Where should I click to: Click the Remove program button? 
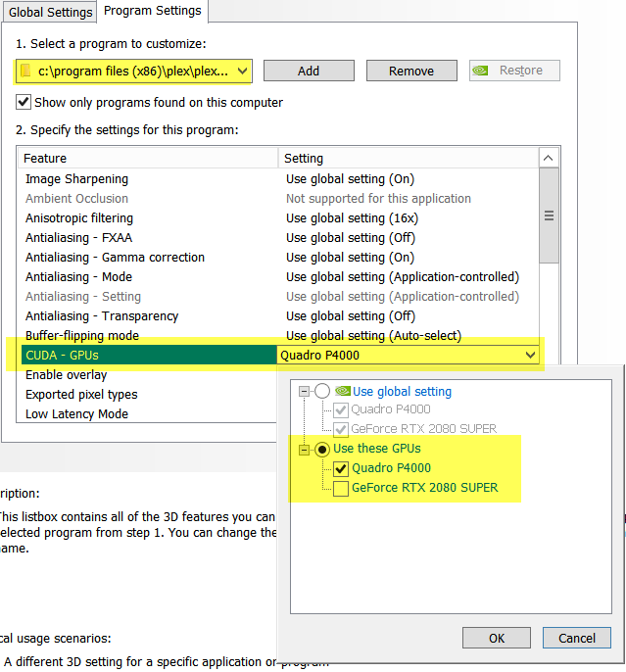point(411,71)
